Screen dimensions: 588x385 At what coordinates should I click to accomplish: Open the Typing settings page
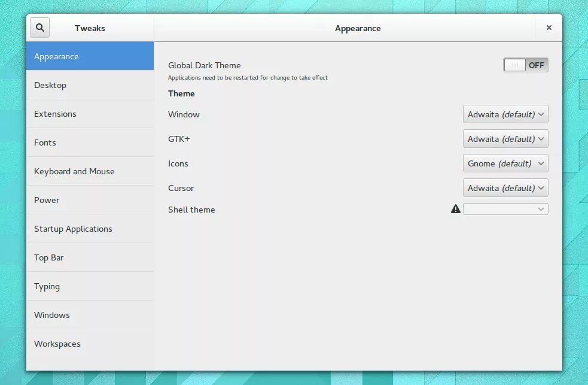(x=47, y=286)
